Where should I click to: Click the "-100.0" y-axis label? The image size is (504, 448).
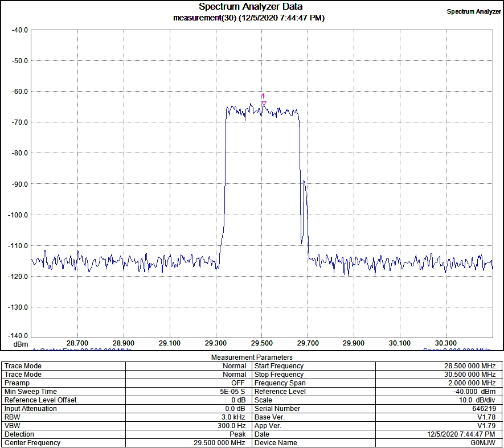click(x=18, y=215)
